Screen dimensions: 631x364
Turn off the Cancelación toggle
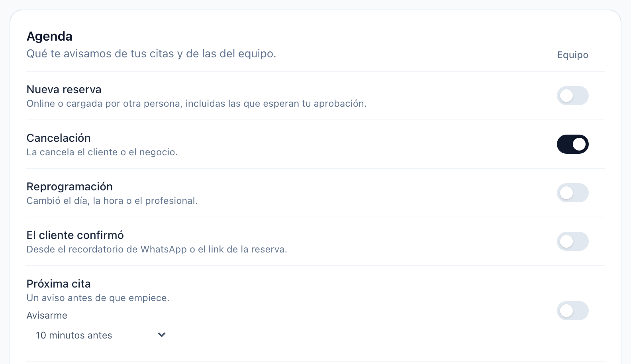coord(572,144)
